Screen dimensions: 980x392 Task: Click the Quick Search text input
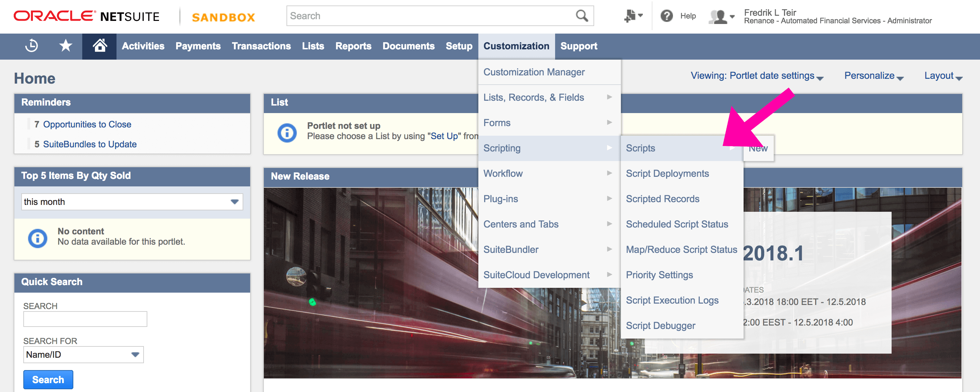tap(85, 319)
